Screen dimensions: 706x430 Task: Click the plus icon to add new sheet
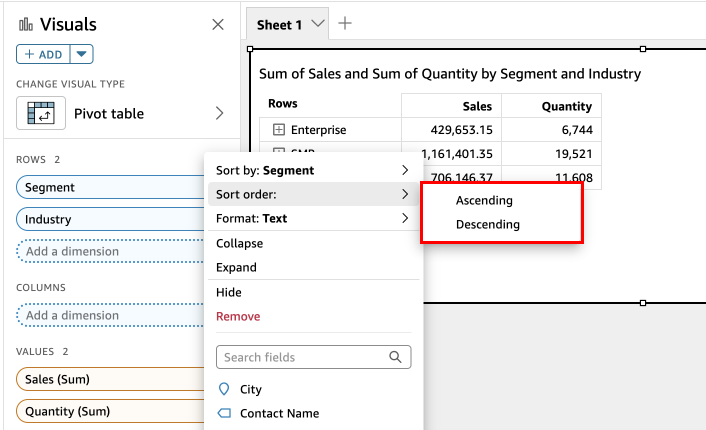click(345, 24)
